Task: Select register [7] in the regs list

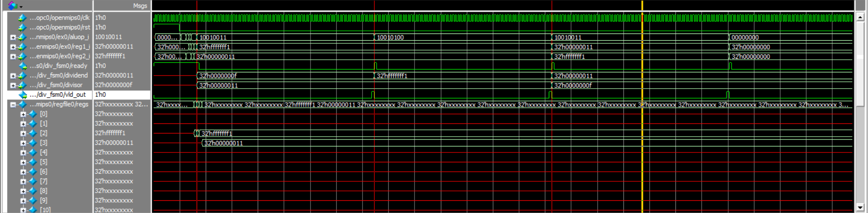Action: (x=43, y=181)
